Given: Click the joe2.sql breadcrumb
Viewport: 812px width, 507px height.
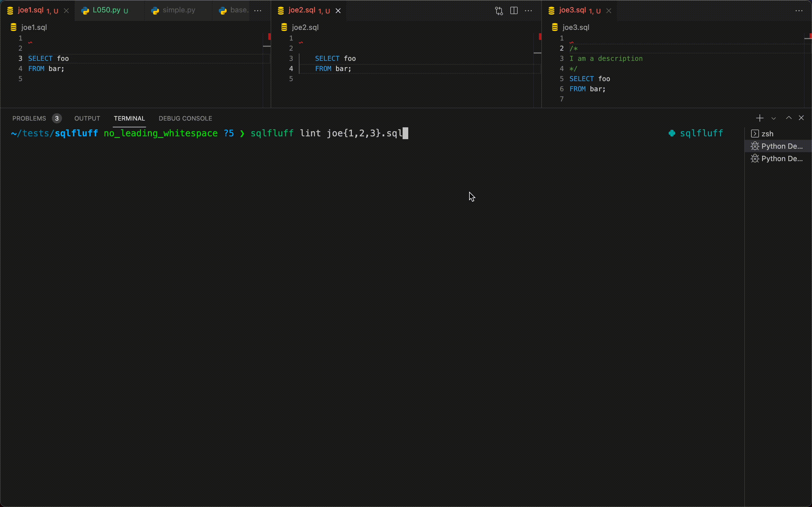Looking at the screenshot, I should coord(305,28).
